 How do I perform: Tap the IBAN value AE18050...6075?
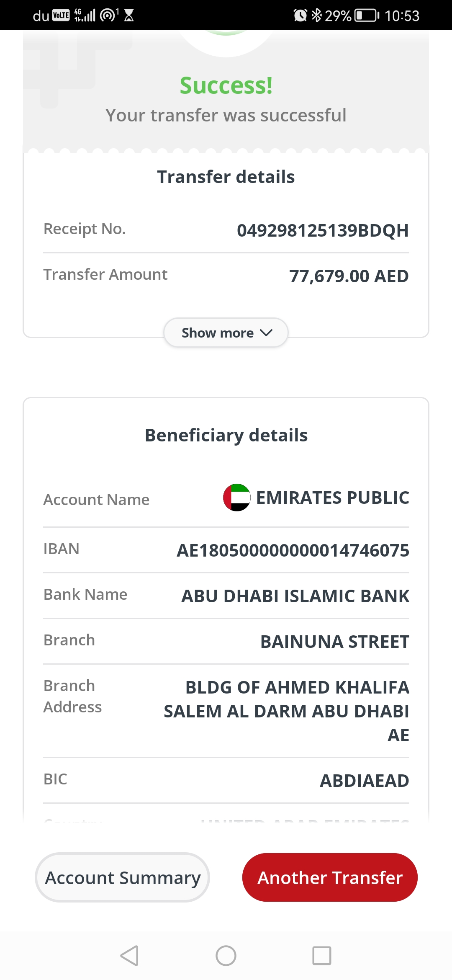[x=293, y=550]
